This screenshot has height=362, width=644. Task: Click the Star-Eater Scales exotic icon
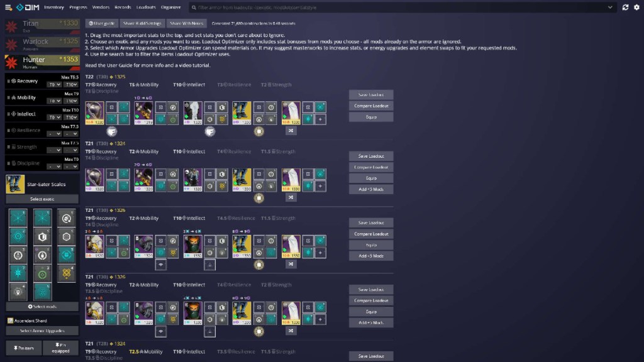point(13,184)
